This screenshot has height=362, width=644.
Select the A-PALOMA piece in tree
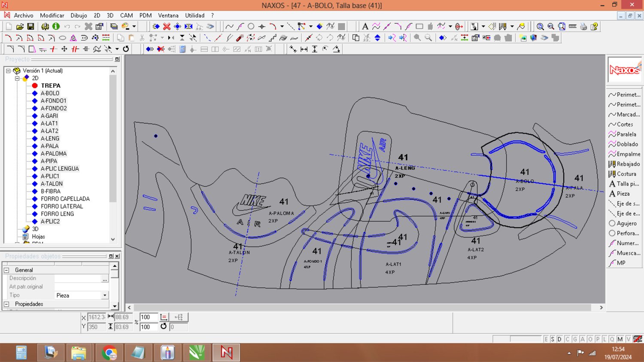click(x=54, y=154)
